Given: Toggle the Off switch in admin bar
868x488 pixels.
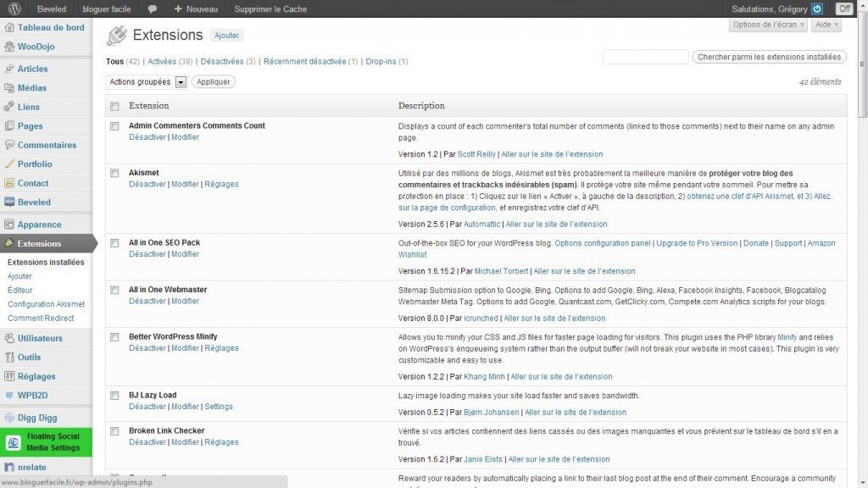Looking at the screenshot, I should tap(843, 8).
